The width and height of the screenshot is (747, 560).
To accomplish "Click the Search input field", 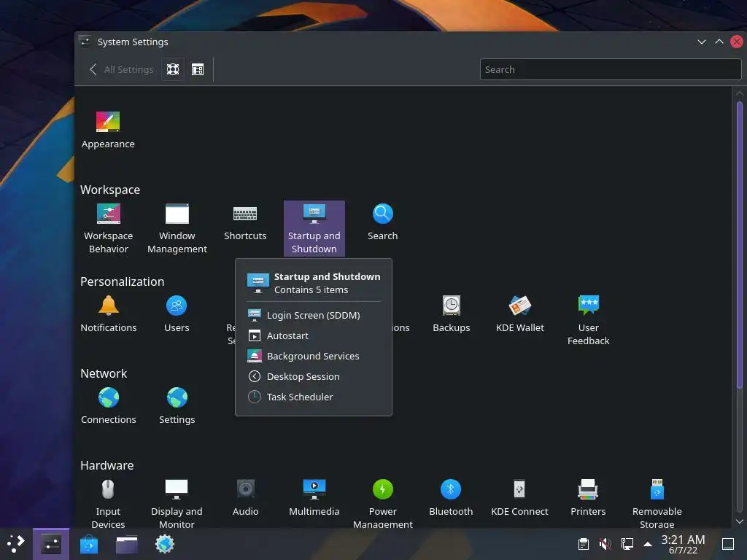I will point(611,69).
